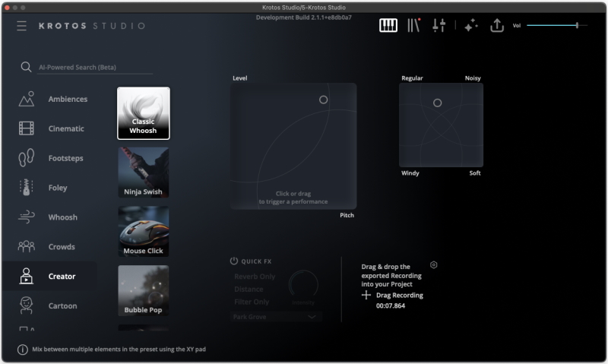The height and width of the screenshot is (364, 608).
Task: Click the Level axis label
Action: [239, 78]
